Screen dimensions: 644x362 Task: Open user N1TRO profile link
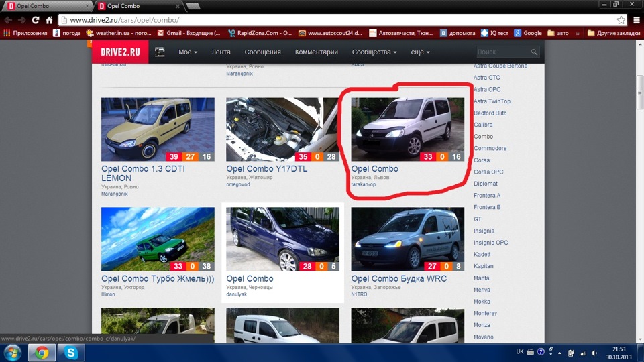point(359,294)
